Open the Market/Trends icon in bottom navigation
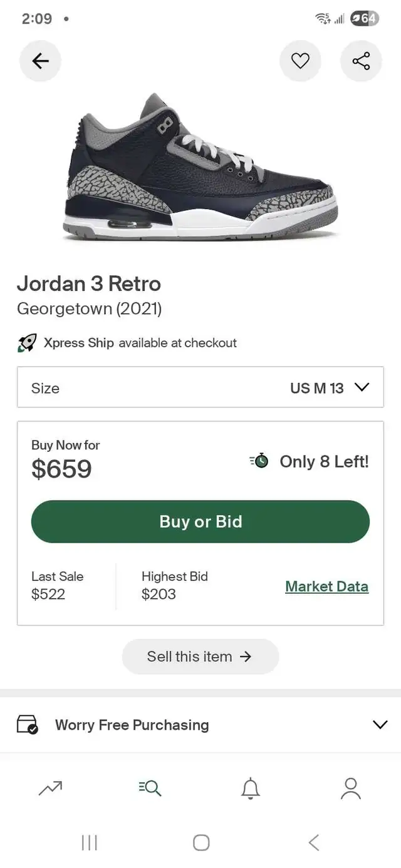This screenshot has height=868, width=401. (x=50, y=788)
